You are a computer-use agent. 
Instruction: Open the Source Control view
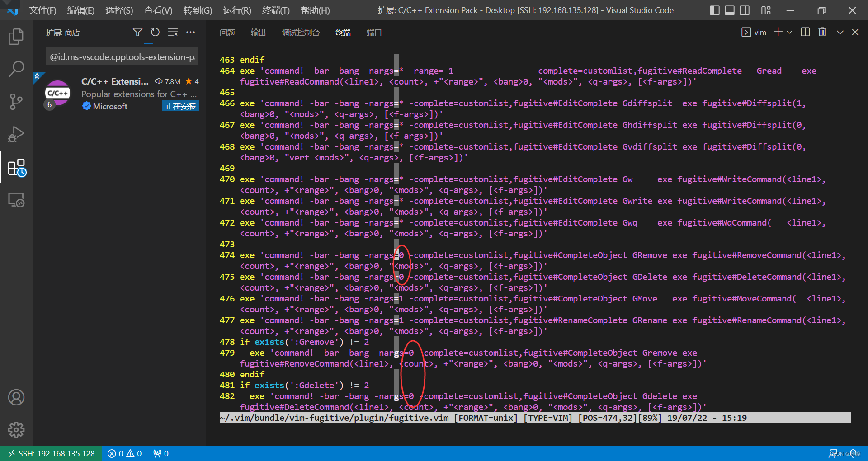pos(16,102)
